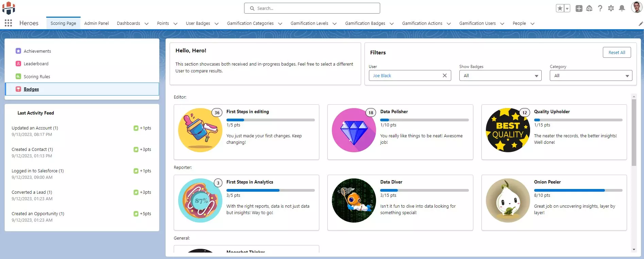Expand the Gamification Categories tab chevron
The image size is (644, 259).
[x=280, y=23]
